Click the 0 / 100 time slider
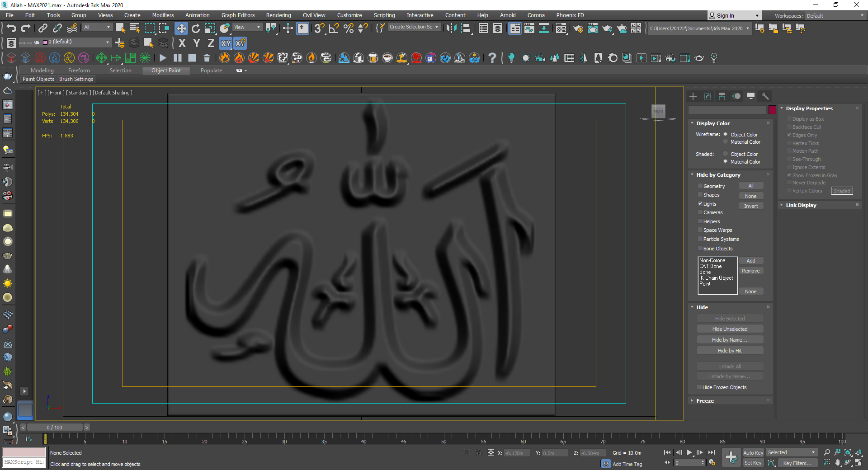 coord(55,428)
